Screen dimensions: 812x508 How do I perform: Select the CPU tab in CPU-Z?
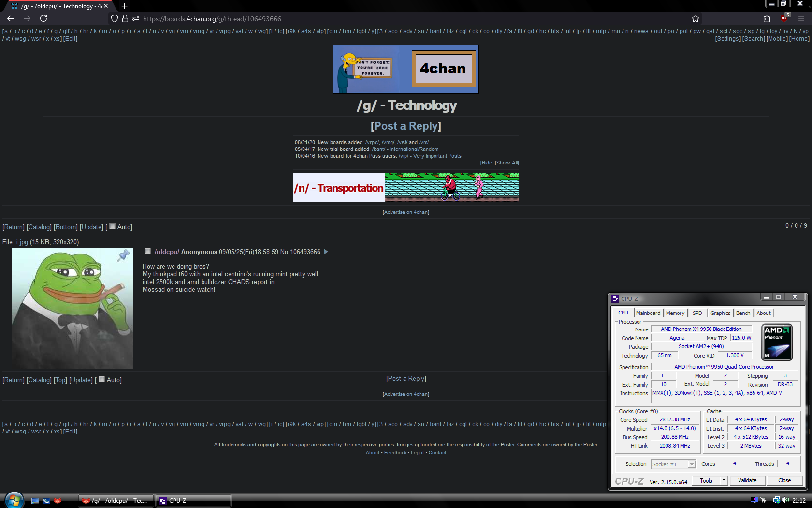coord(623,313)
